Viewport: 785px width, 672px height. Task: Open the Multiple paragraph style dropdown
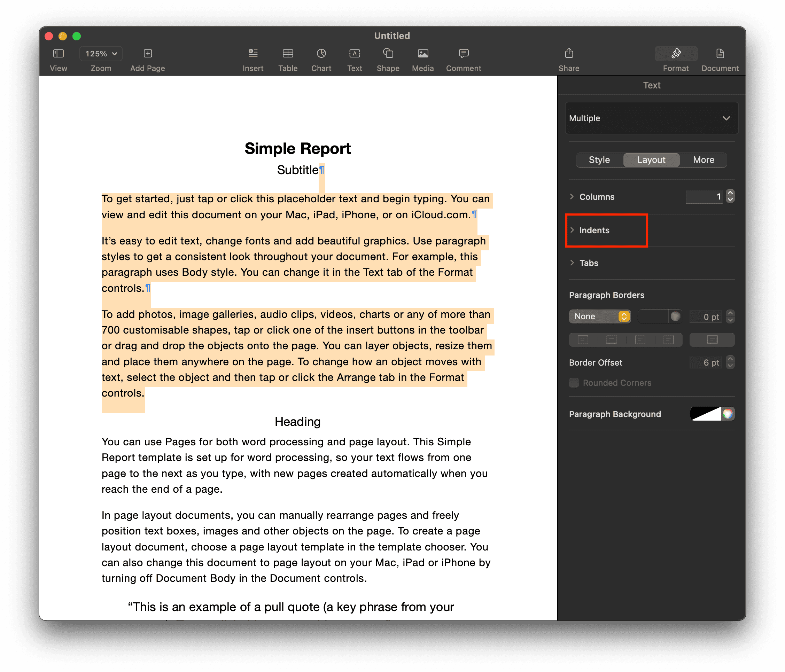pyautogui.click(x=651, y=118)
